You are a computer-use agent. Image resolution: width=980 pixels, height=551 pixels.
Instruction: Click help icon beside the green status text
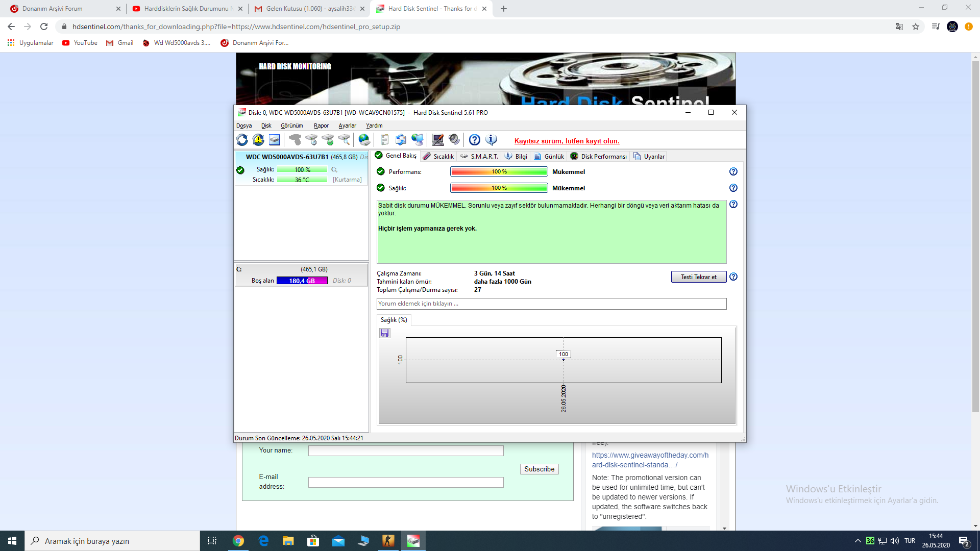[x=733, y=205]
